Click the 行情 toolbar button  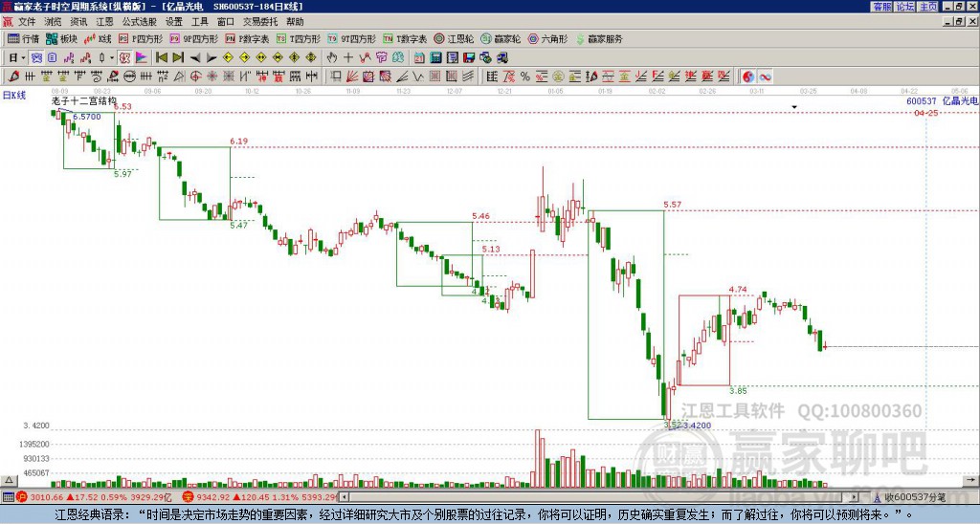tap(24, 38)
